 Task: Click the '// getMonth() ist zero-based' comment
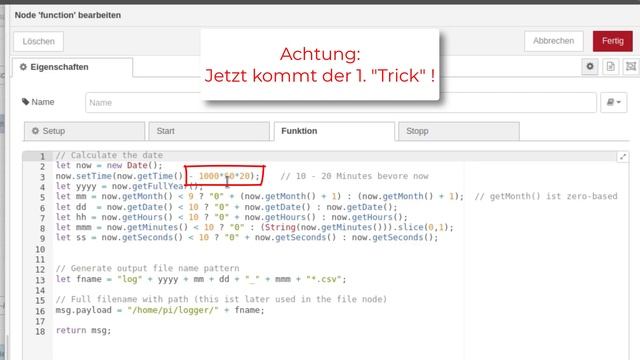(546, 197)
